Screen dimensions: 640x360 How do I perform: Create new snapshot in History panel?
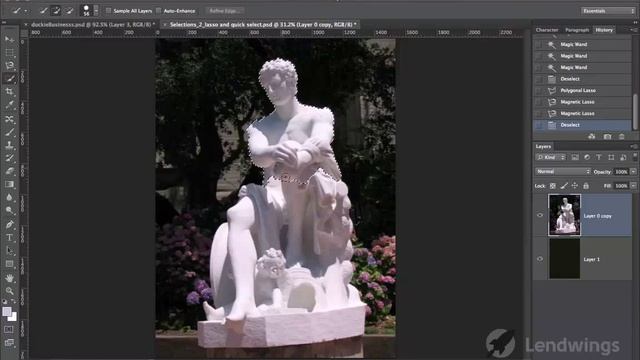(607, 136)
